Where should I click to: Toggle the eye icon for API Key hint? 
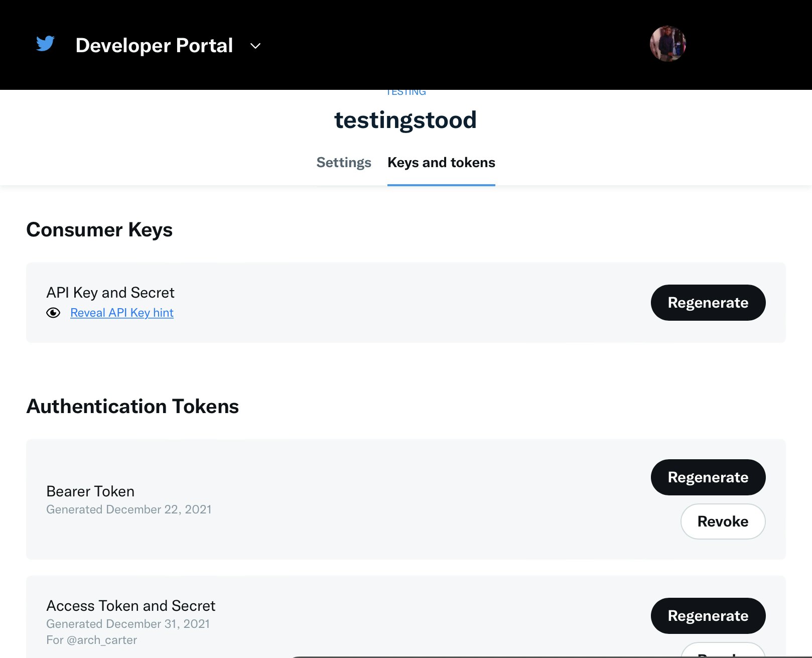pyautogui.click(x=53, y=313)
